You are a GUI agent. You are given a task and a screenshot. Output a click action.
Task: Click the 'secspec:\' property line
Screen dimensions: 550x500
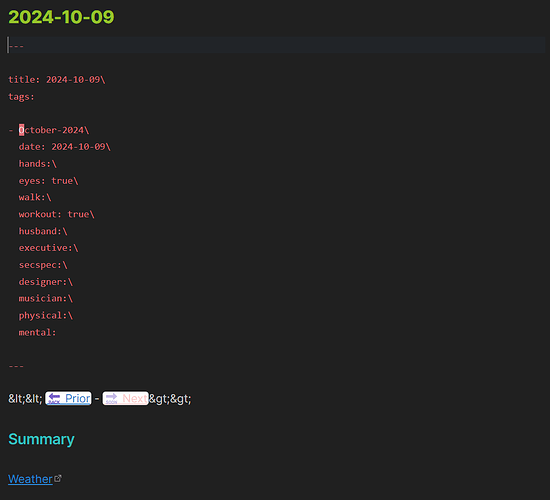coord(43,265)
